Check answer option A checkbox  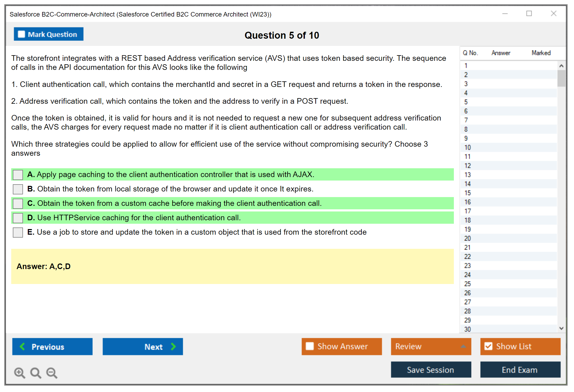tap(18, 175)
